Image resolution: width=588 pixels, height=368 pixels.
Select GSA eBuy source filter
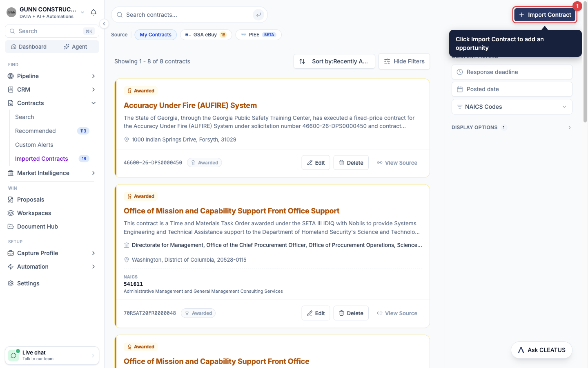point(206,35)
